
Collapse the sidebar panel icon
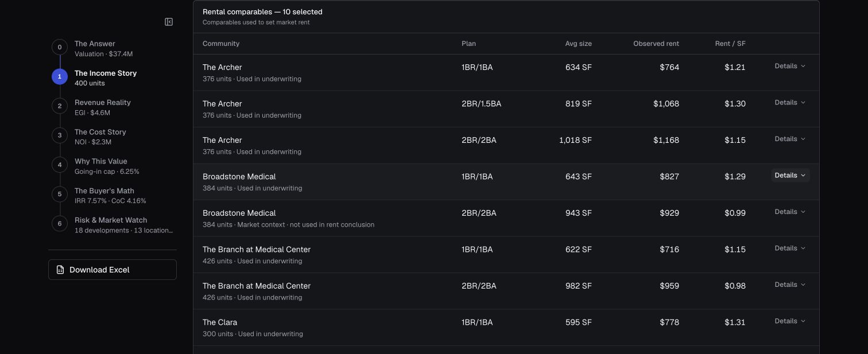pyautogui.click(x=169, y=22)
